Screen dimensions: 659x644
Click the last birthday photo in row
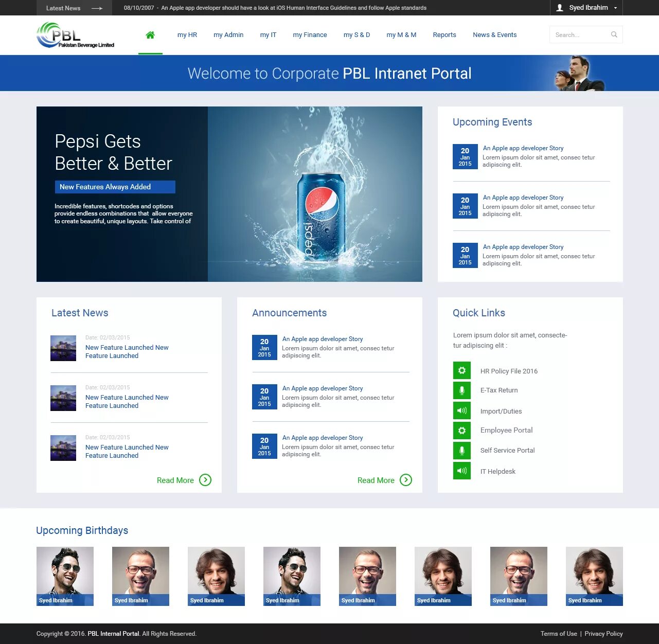pos(594,576)
